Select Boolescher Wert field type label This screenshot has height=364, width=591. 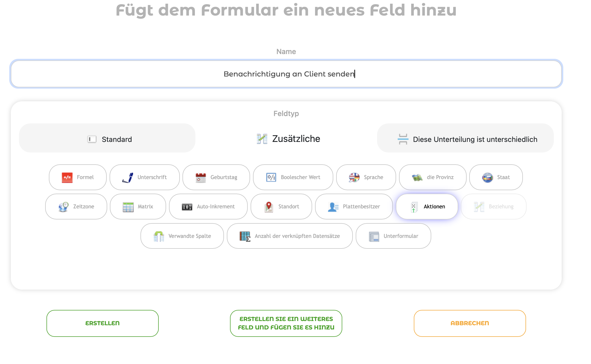point(301,177)
